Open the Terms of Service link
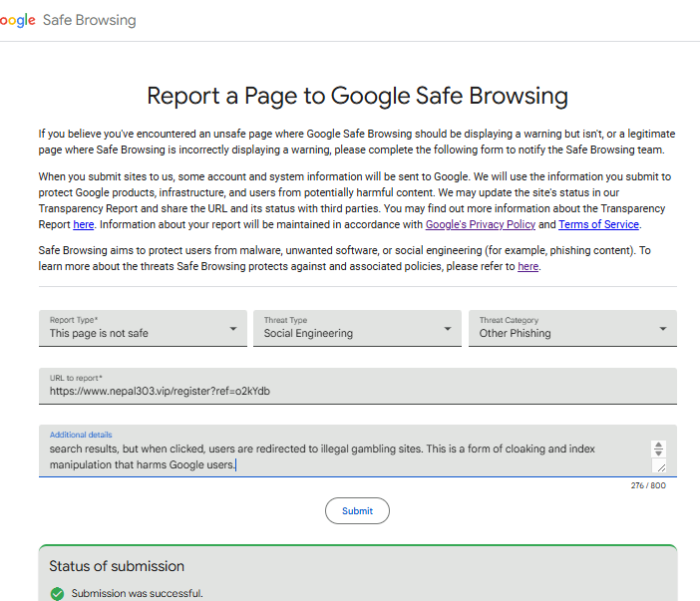 pyautogui.click(x=598, y=224)
